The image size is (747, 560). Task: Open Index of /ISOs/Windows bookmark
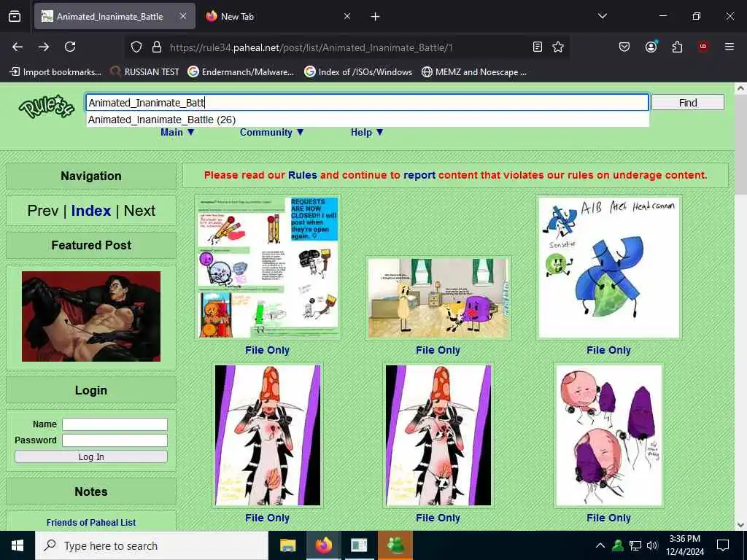tap(358, 72)
